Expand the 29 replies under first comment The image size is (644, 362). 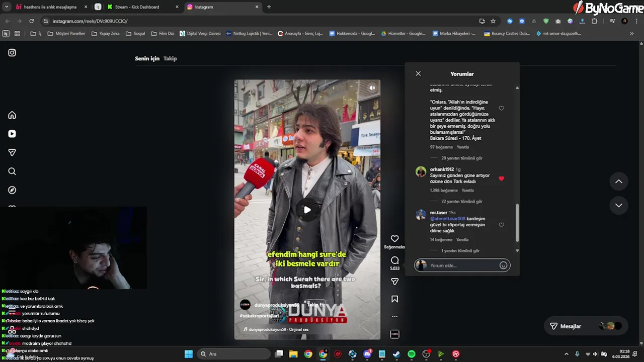pos(462,158)
